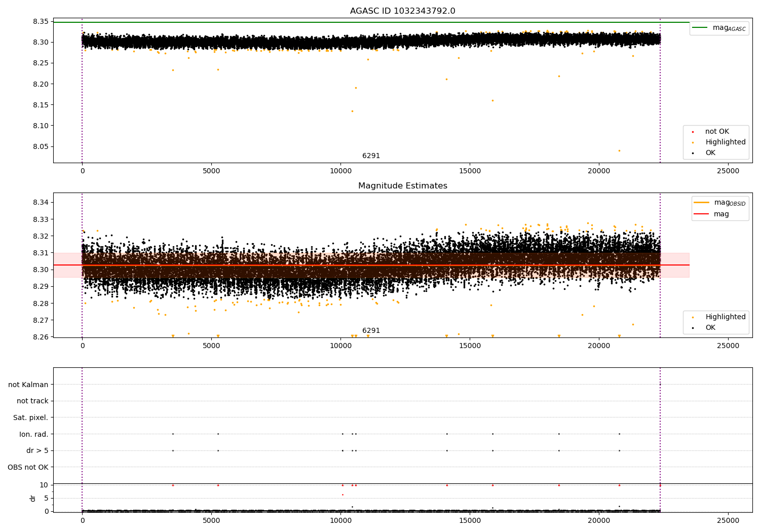Click the '20000' x-axis tick under bottom plot
Viewport: 760px width, 532px height.
click(599, 521)
